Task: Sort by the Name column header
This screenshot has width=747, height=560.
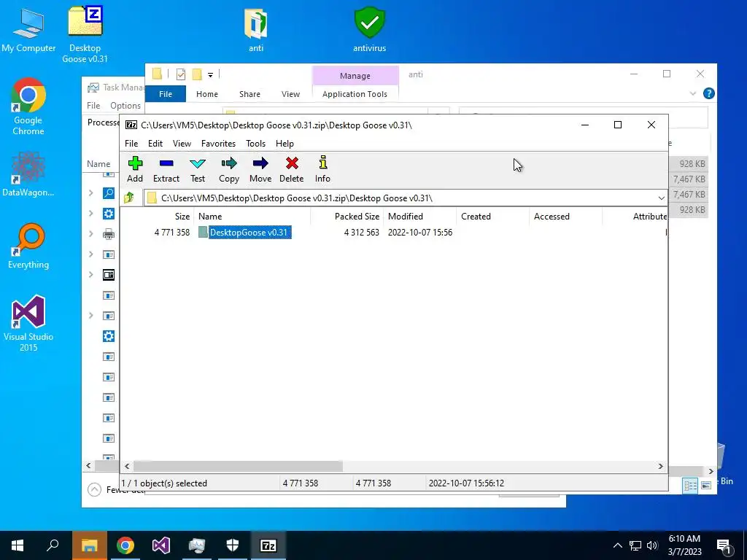Action: pyautogui.click(x=210, y=216)
